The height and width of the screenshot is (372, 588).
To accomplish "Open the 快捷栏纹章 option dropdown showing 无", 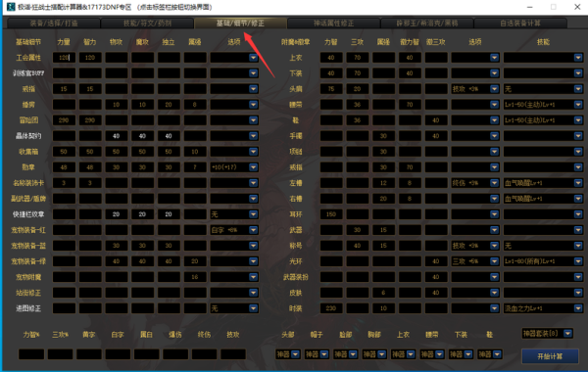I will pyautogui.click(x=234, y=214).
